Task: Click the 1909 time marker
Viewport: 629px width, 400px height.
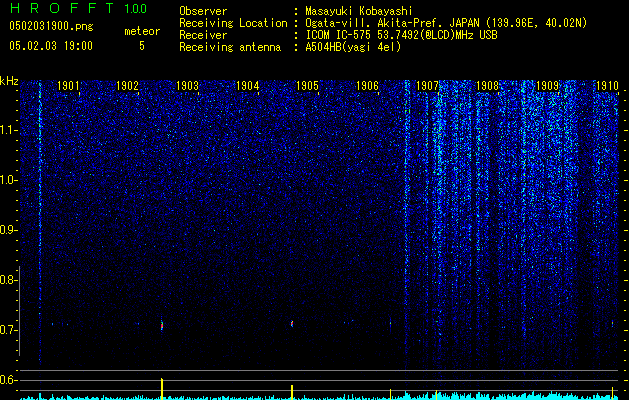Action: (548, 85)
